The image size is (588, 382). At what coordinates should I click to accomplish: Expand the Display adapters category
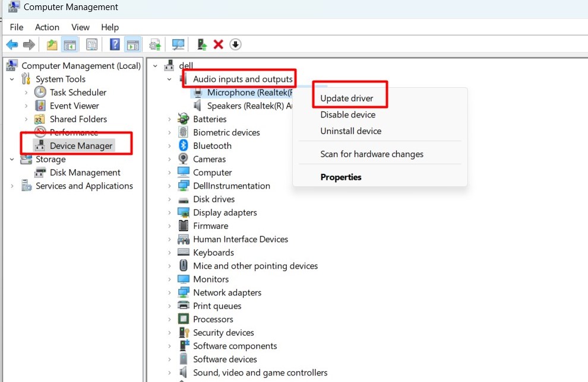click(x=169, y=212)
